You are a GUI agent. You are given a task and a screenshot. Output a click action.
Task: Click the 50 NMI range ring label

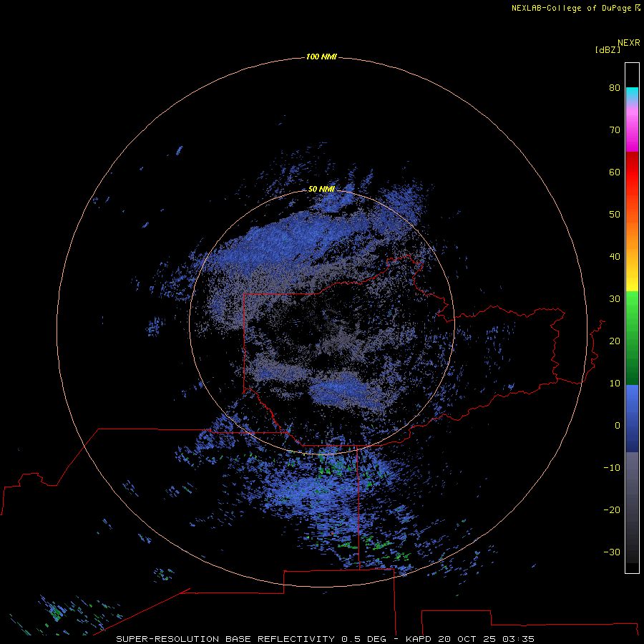click(321, 189)
